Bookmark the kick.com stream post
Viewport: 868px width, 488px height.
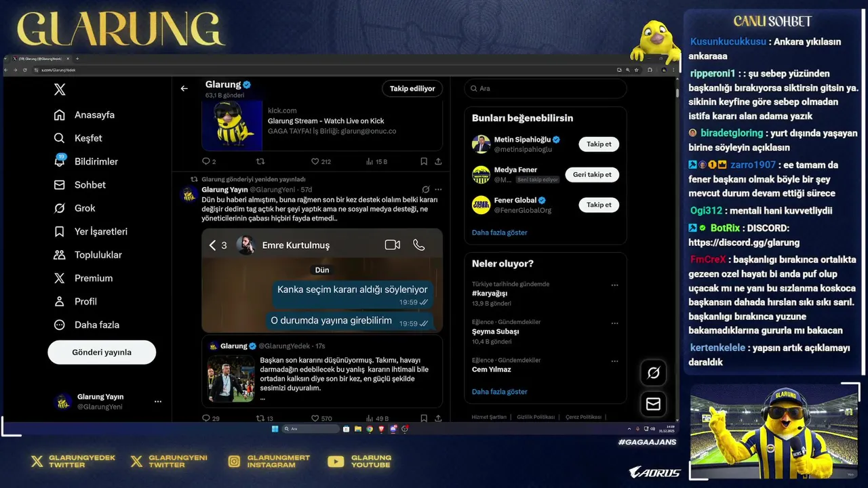pyautogui.click(x=423, y=161)
